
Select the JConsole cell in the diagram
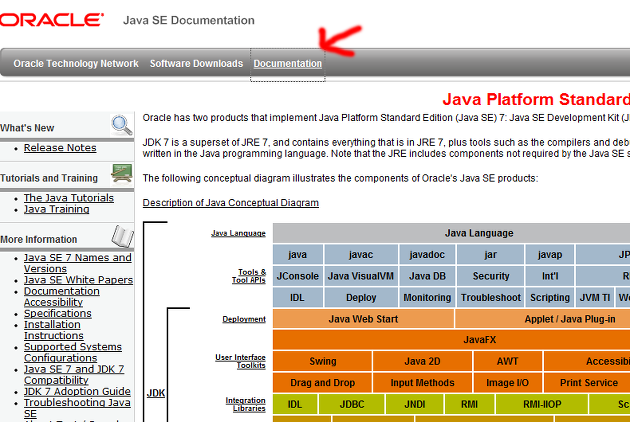tap(298, 276)
